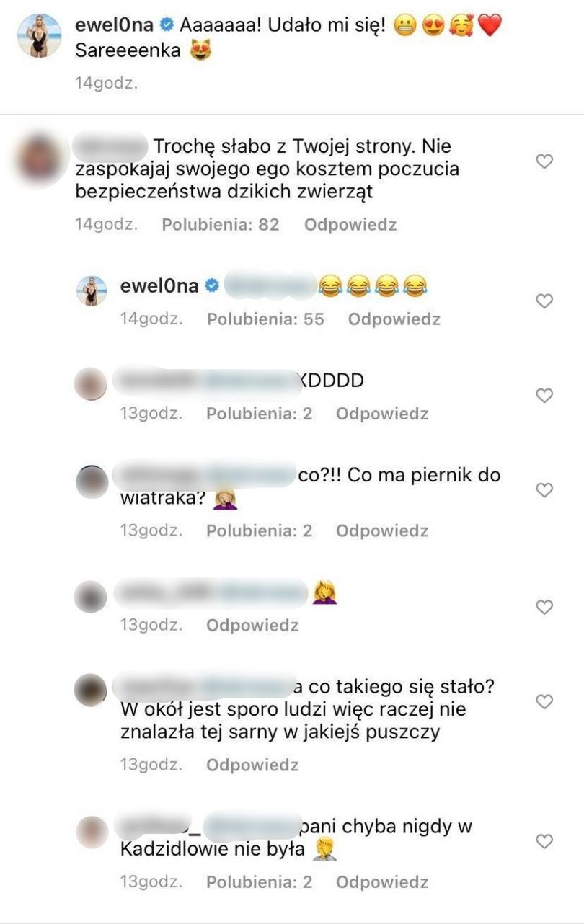The width and height of the screenshot is (584, 924).
Task: Reply to the 'Trochę słabo' comment via Odpowiedz
Action: 350,224
